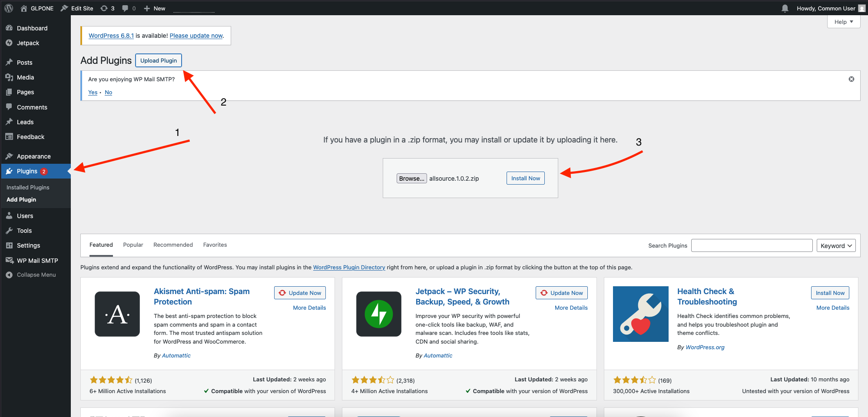Click the Settings sidebar icon
Screen dimensions: 868x417
click(x=9, y=245)
